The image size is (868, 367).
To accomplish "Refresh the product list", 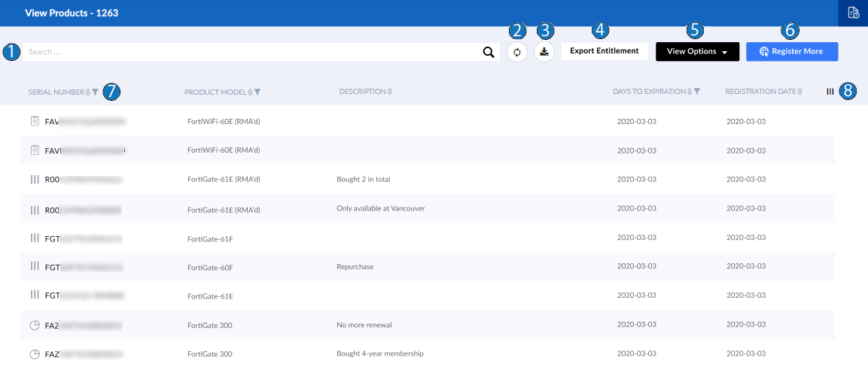I will (x=517, y=52).
